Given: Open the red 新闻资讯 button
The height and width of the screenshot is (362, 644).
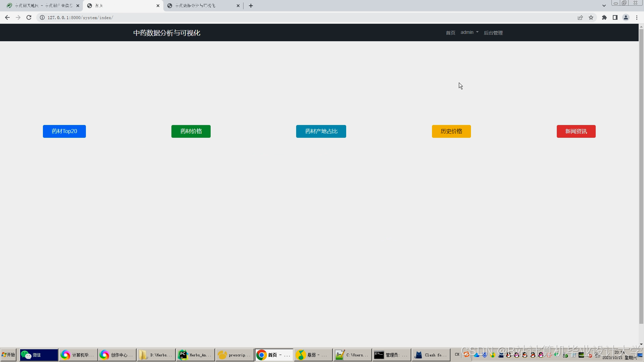Looking at the screenshot, I should [x=576, y=131].
